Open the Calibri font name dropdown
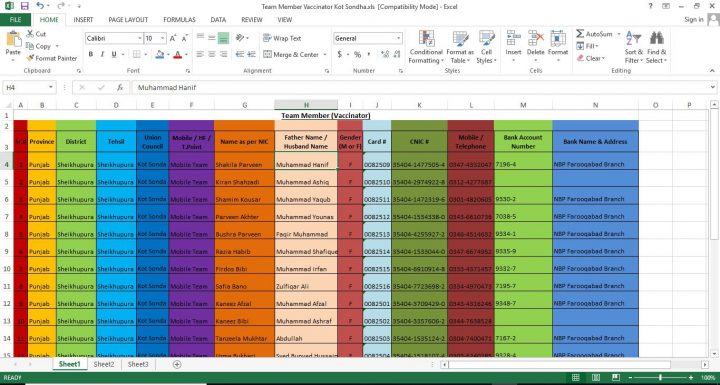Viewport: 720px width, 385px height. 140,38
